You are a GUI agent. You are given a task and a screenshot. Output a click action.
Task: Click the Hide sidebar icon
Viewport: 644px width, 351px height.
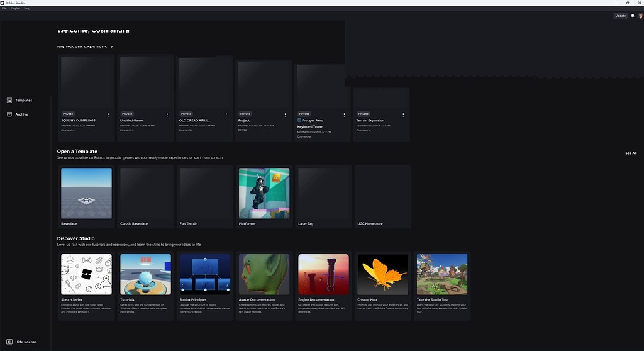9,342
